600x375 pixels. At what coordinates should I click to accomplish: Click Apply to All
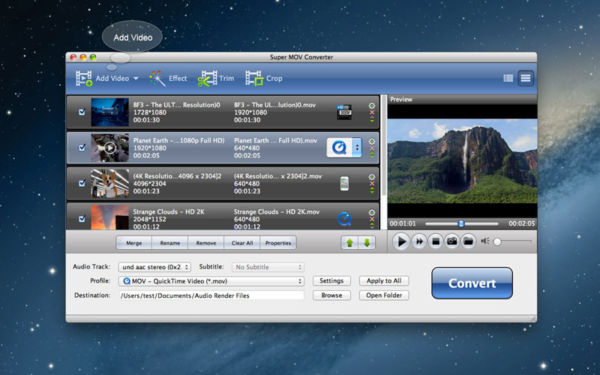tap(384, 281)
